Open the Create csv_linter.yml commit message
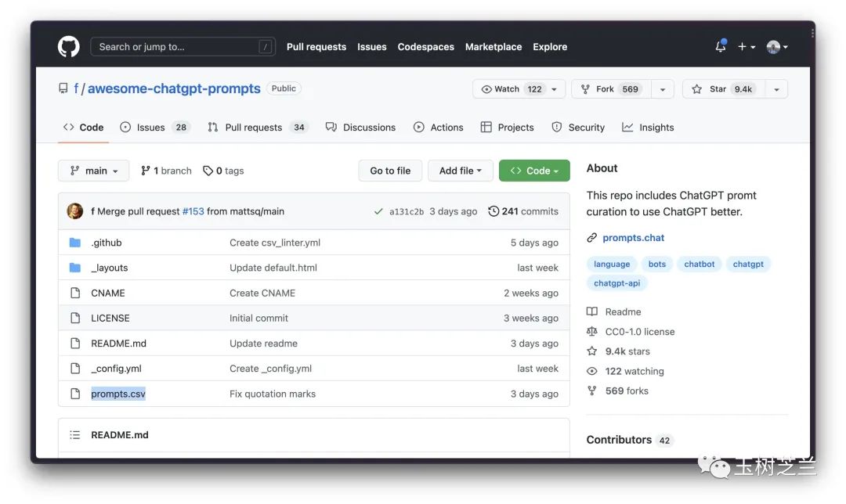The height and width of the screenshot is (504, 846). tap(275, 243)
